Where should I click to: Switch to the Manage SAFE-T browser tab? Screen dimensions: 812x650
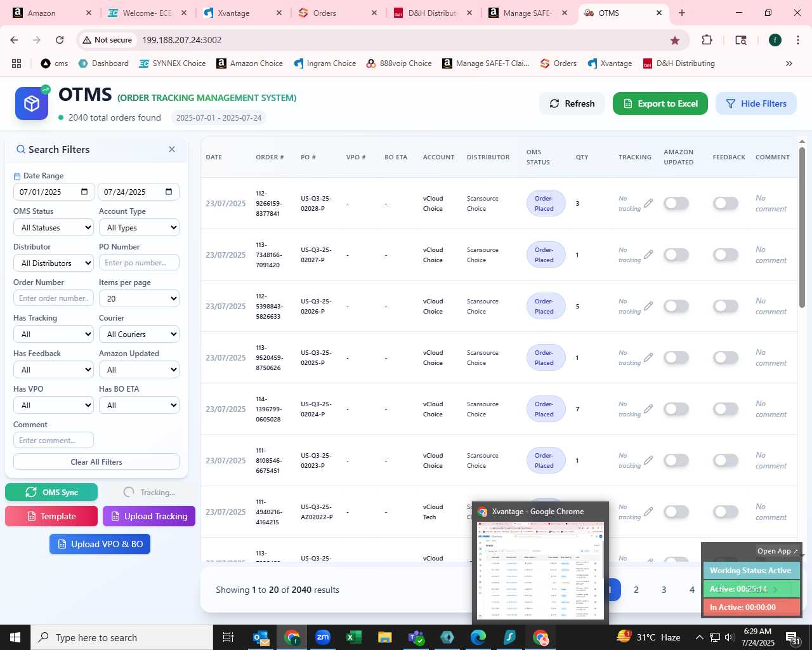[528, 13]
